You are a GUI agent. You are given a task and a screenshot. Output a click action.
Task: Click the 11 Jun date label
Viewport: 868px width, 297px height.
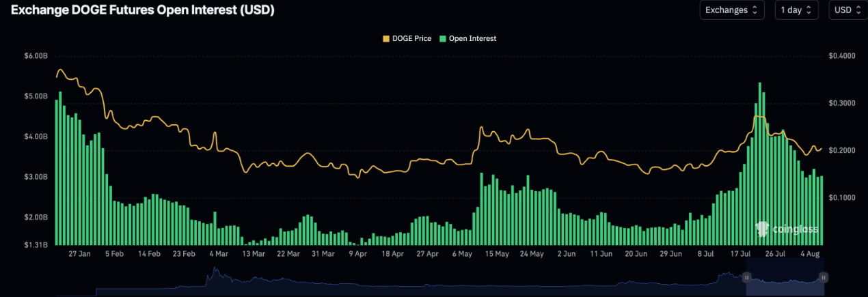click(601, 253)
